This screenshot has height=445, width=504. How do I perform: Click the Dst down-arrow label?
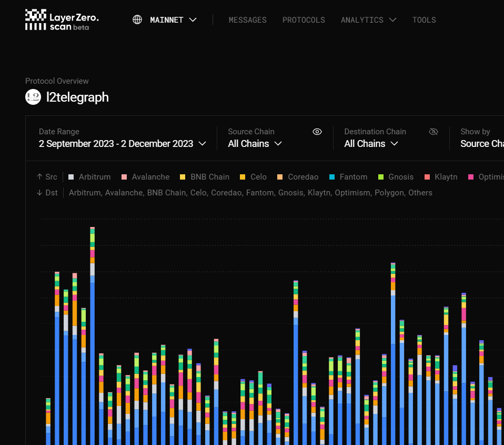(x=47, y=193)
